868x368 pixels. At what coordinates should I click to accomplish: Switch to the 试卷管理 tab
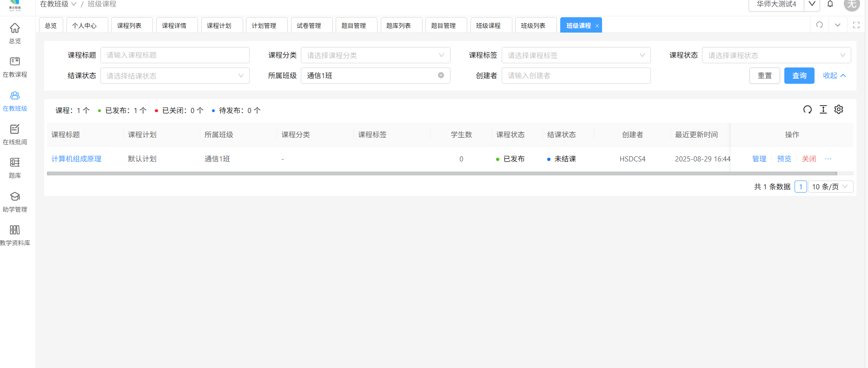309,26
